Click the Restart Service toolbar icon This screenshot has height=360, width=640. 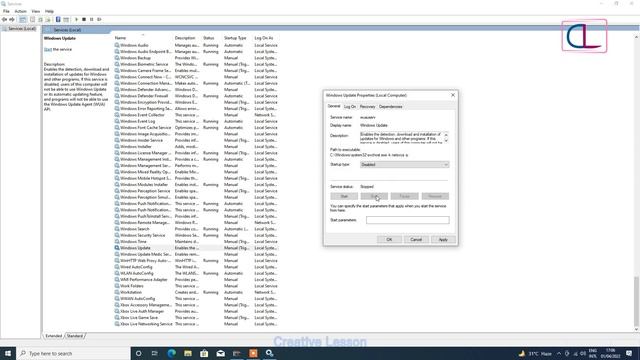(x=99, y=19)
